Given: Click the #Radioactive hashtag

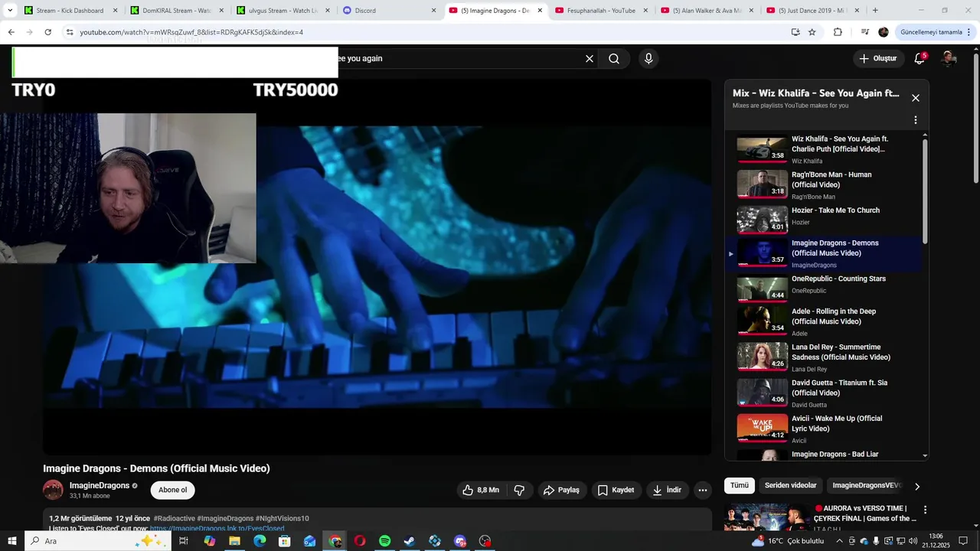Looking at the screenshot, I should pyautogui.click(x=175, y=518).
